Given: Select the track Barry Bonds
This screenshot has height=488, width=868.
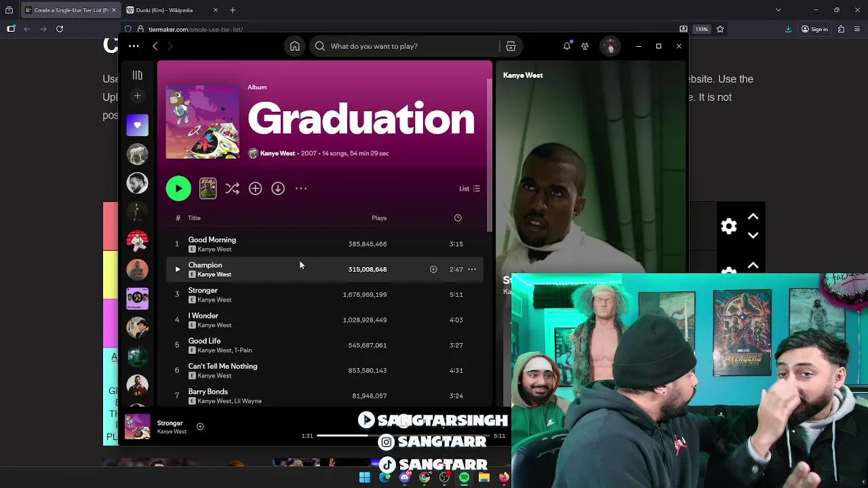Looking at the screenshot, I should [x=326, y=396].
